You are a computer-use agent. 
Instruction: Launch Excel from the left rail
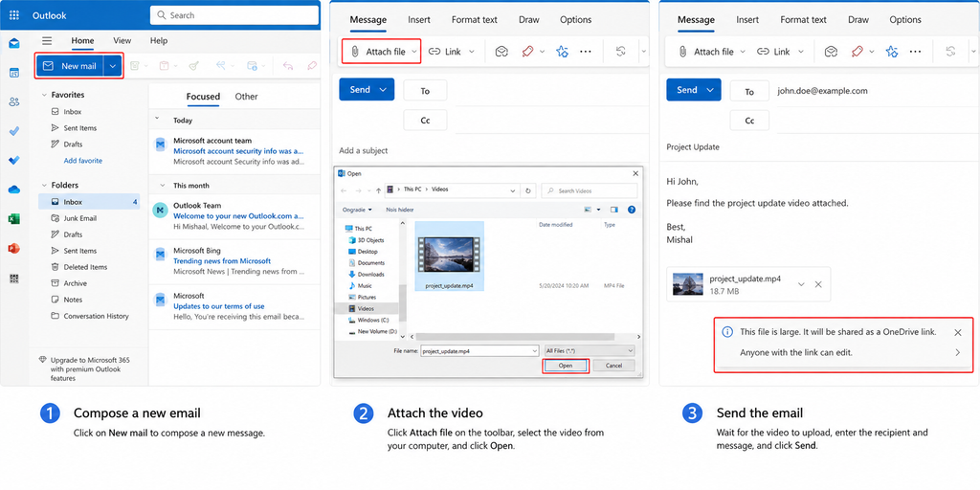(14, 219)
